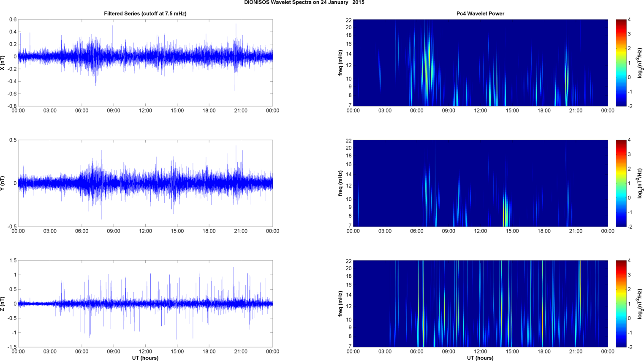Click the '2' tick on the Z spectrum colorbar
Image resolution: width=644 pixels, height=361 pixels.
pos(629,290)
